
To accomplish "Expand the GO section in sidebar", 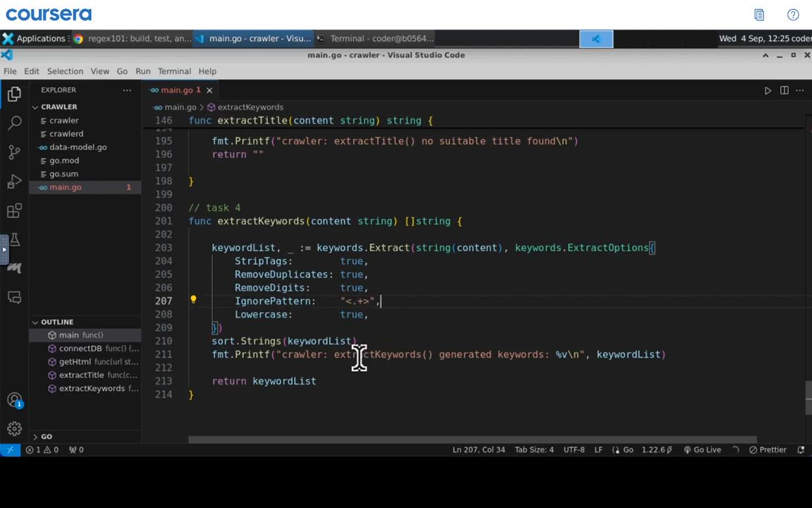I will coord(46,437).
